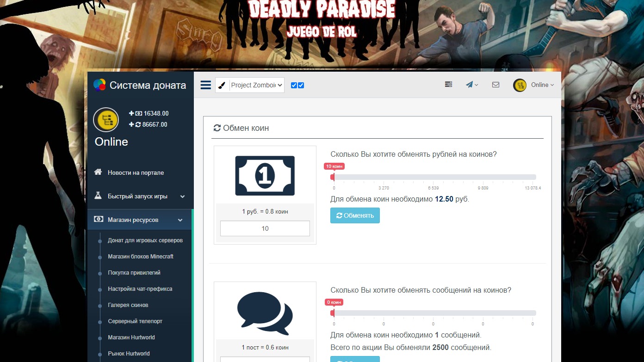This screenshot has width=644, height=362.
Task: Click the colorful Система доната logo
Action: (99, 85)
